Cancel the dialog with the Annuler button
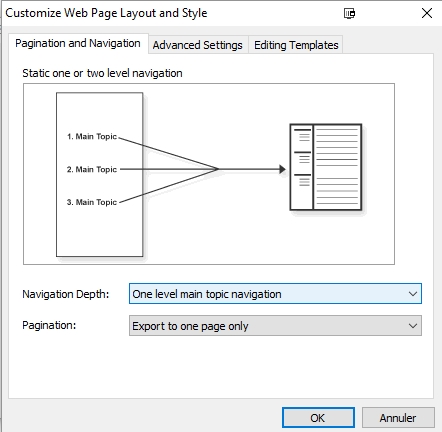Screen dimensions: 442x432 click(398, 418)
